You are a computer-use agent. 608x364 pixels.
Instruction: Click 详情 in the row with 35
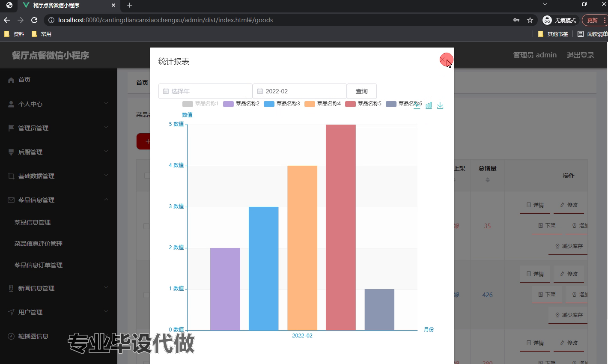pyautogui.click(x=535, y=205)
